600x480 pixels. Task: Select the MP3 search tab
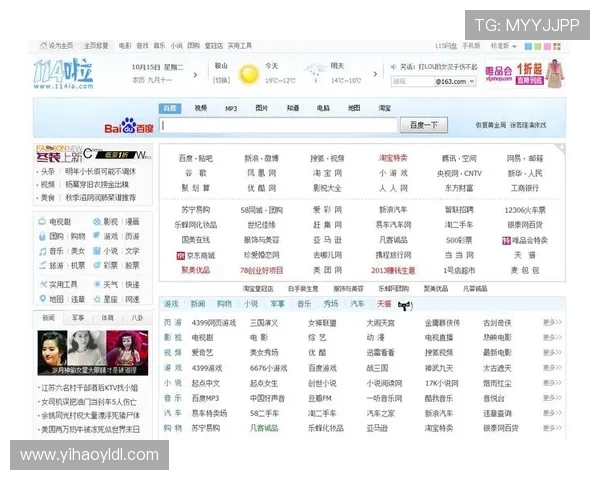tap(231, 108)
